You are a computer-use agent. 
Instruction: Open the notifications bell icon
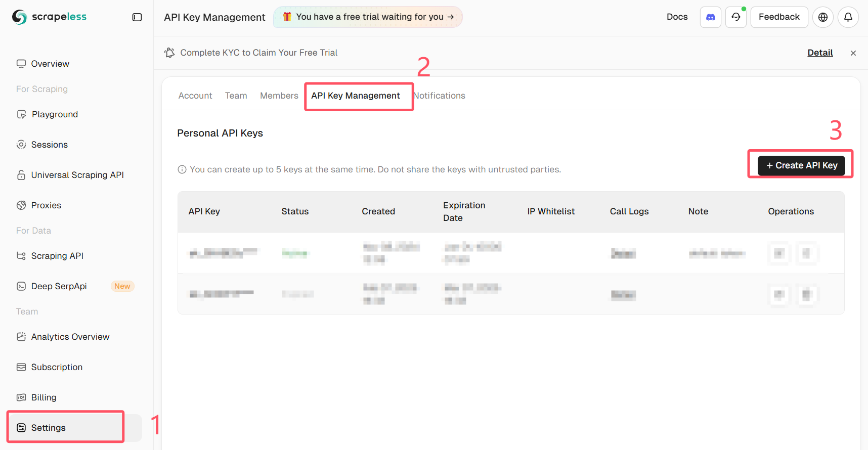click(x=848, y=17)
